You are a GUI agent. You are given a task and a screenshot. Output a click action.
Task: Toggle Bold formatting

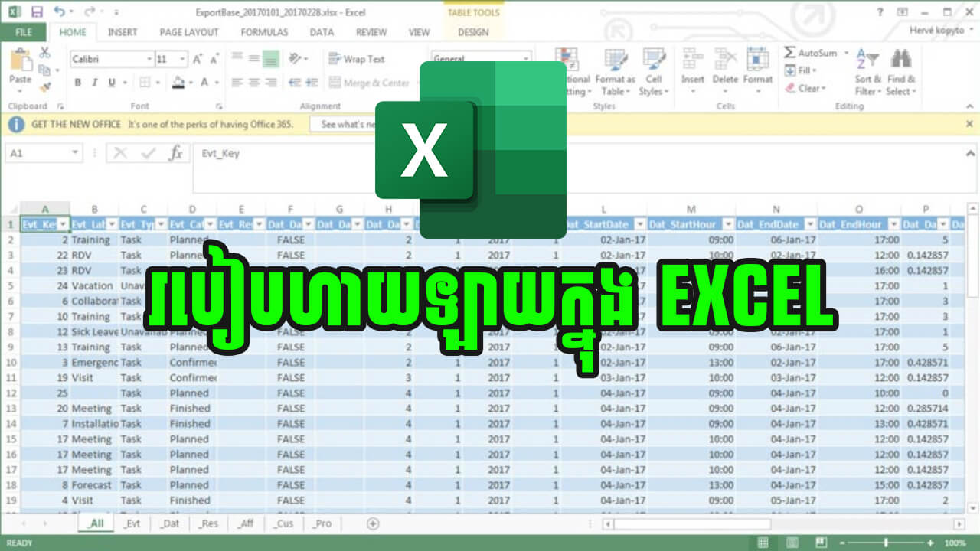(77, 83)
